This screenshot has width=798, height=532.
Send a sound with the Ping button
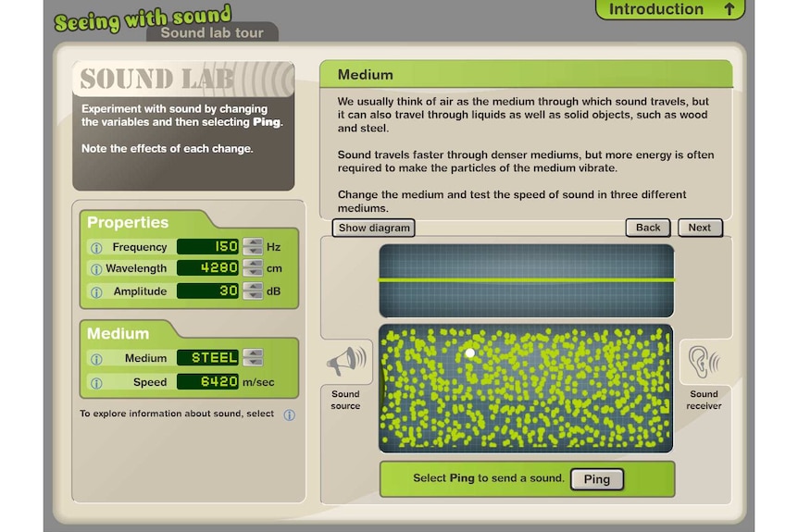(597, 479)
